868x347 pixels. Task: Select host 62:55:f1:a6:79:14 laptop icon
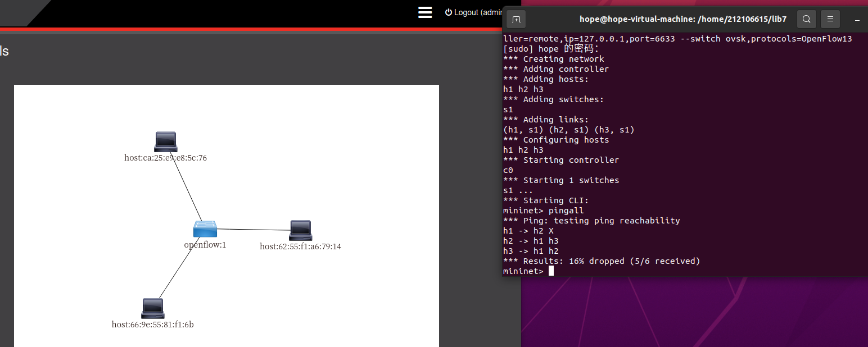pyautogui.click(x=301, y=230)
